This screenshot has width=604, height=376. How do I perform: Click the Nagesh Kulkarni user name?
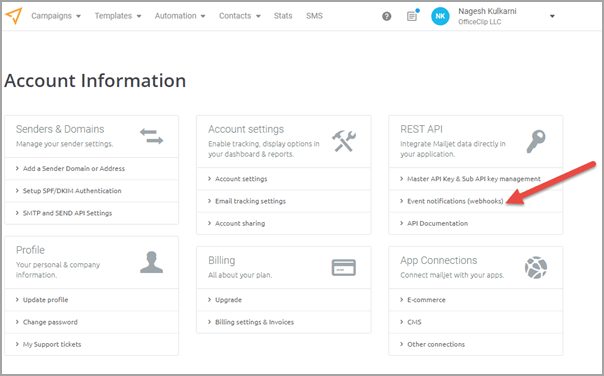coord(487,11)
